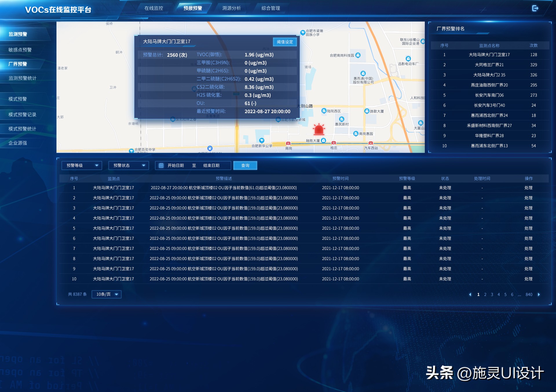The width and height of the screenshot is (556, 392).
Task: Open the 10条/页 page size dropdown
Action: click(x=106, y=294)
